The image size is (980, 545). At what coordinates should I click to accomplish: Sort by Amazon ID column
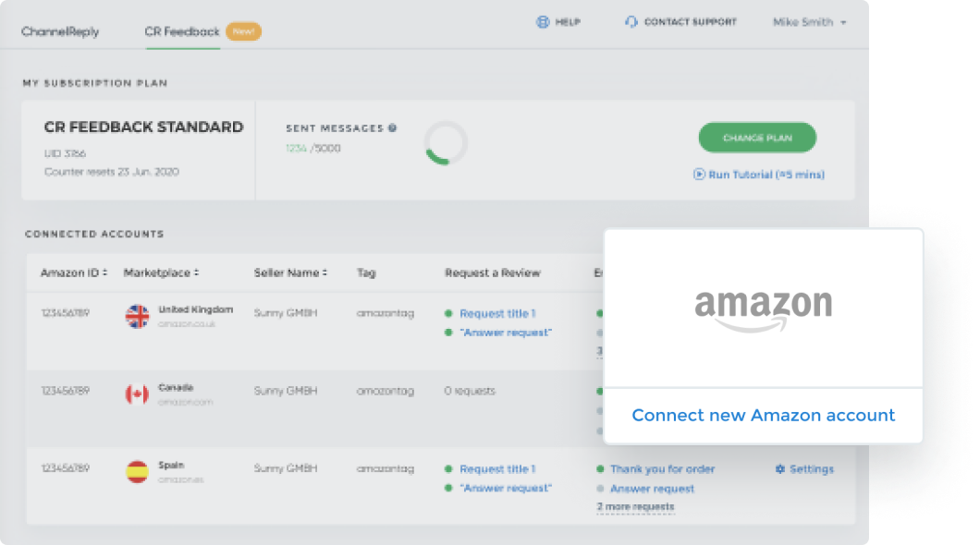(74, 272)
